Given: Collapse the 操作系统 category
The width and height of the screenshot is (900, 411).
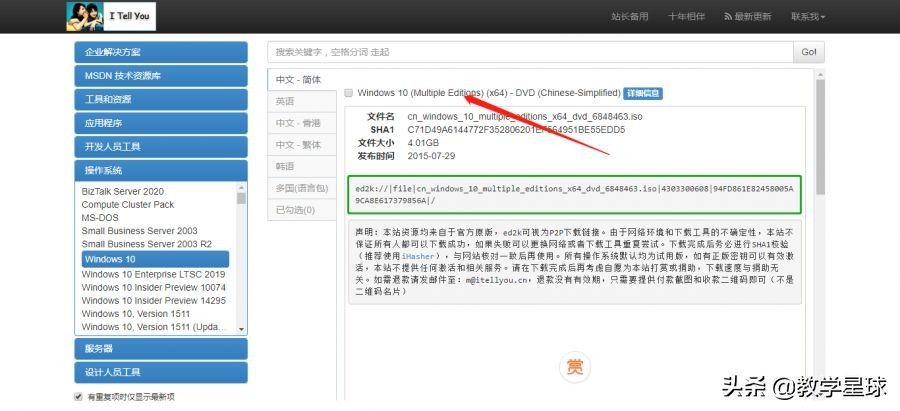Looking at the screenshot, I should (x=161, y=170).
